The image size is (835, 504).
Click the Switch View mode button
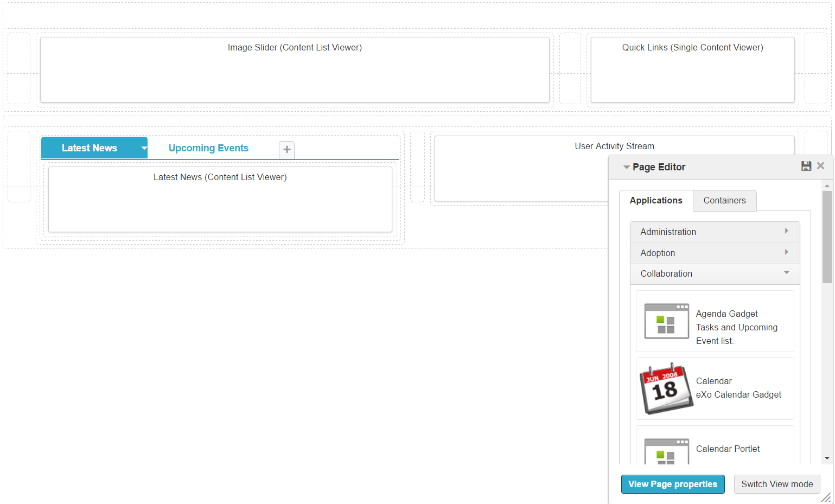[777, 484]
